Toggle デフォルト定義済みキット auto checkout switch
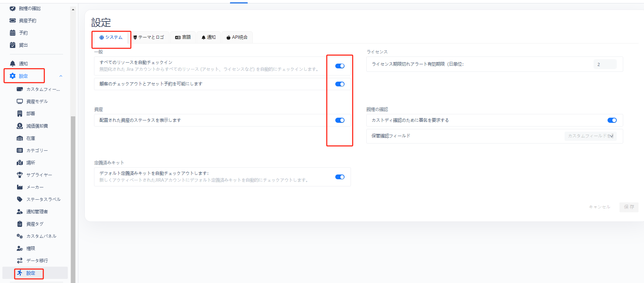 coord(340,177)
